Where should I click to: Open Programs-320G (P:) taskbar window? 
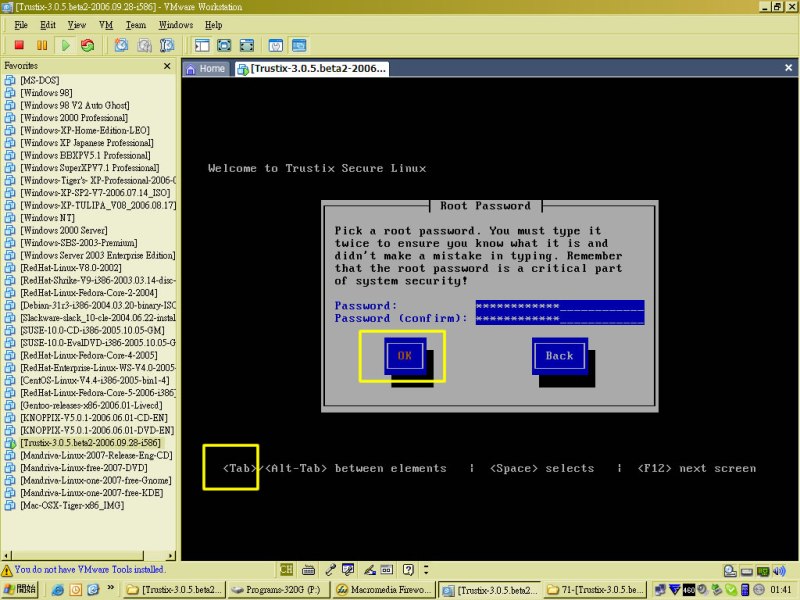click(279, 590)
